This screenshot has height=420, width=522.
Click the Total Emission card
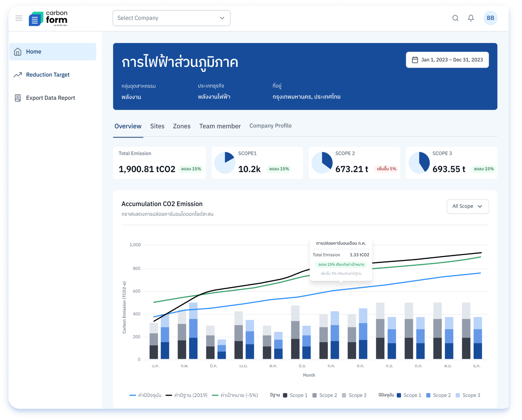point(159,163)
